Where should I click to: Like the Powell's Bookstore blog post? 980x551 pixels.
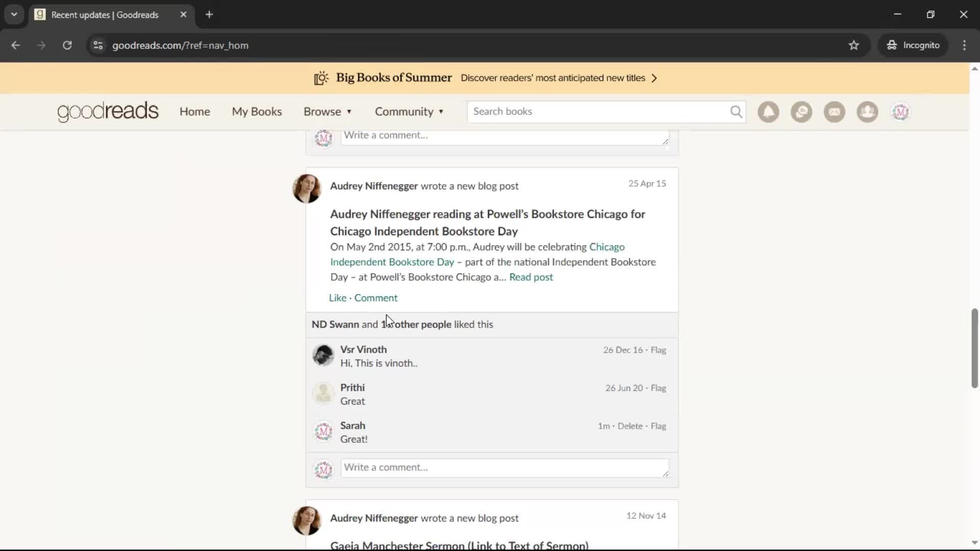(337, 298)
